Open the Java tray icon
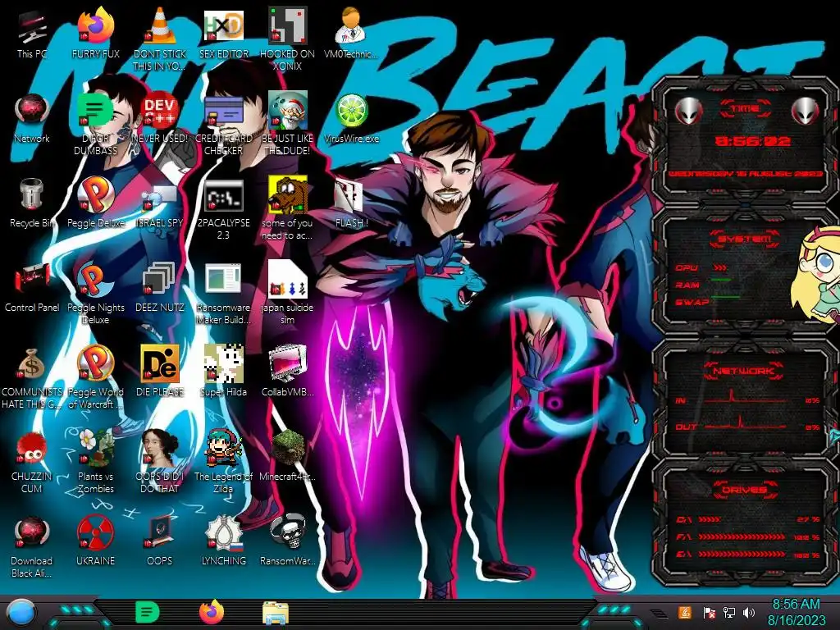 click(685, 612)
